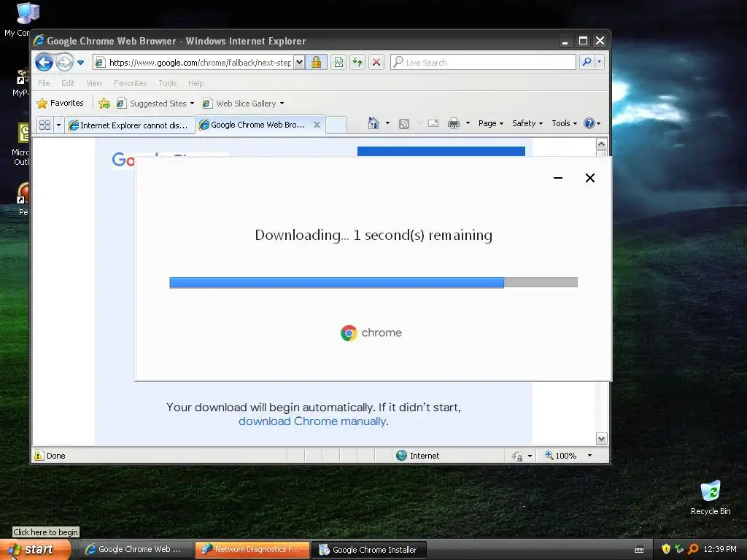Image resolution: width=747 pixels, height=560 pixels.
Task: Click the keyboard tray icon
Action: [x=639, y=550]
